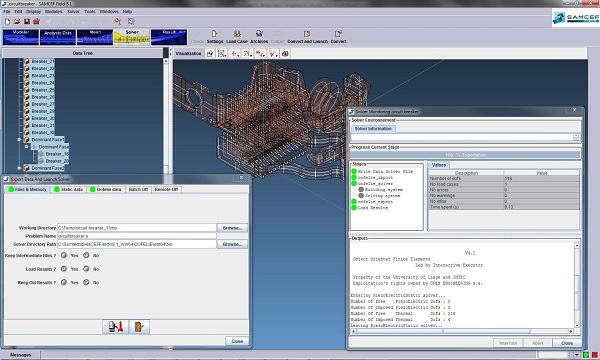Screen dimensions: 600x360
Task: Open the Solver menu
Action: tap(73, 11)
